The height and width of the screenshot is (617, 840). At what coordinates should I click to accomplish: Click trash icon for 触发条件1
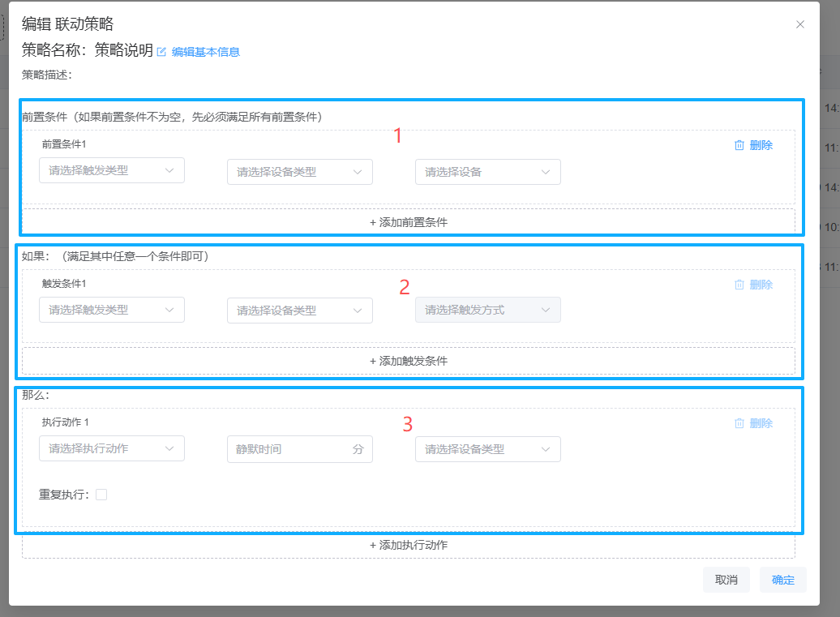pyautogui.click(x=739, y=285)
